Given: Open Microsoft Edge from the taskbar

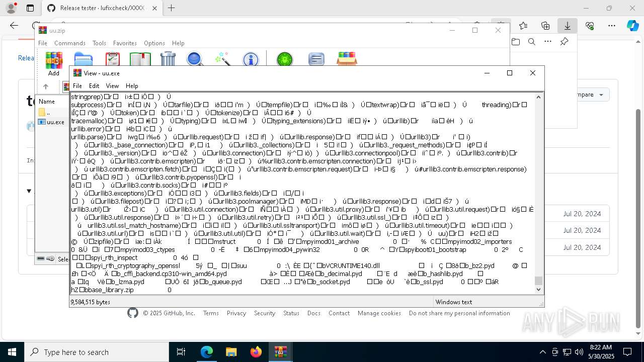Looking at the screenshot, I should [x=207, y=352].
